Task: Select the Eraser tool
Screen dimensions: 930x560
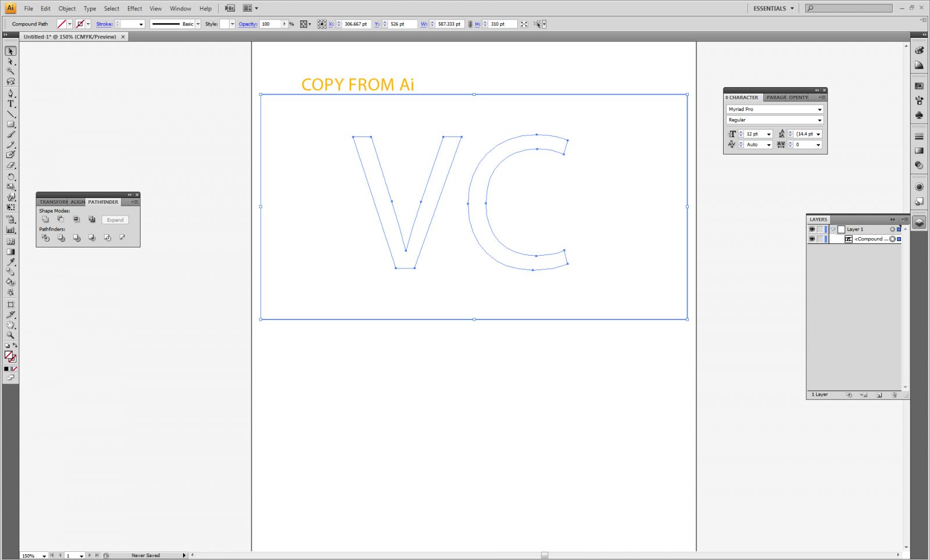Action: (10, 166)
